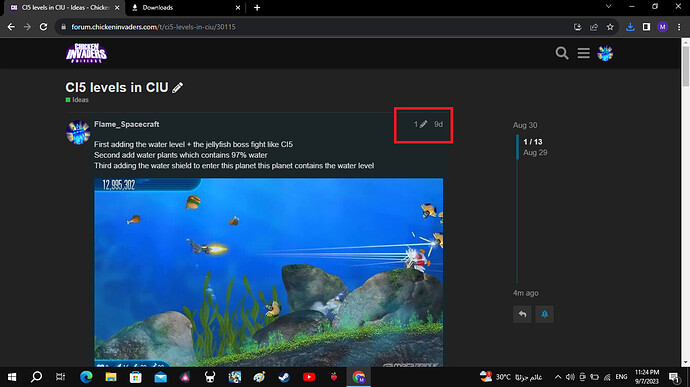690x387 pixels.
Task: Select text 'Second add water plants which contains 97% water'
Action: 180,155
